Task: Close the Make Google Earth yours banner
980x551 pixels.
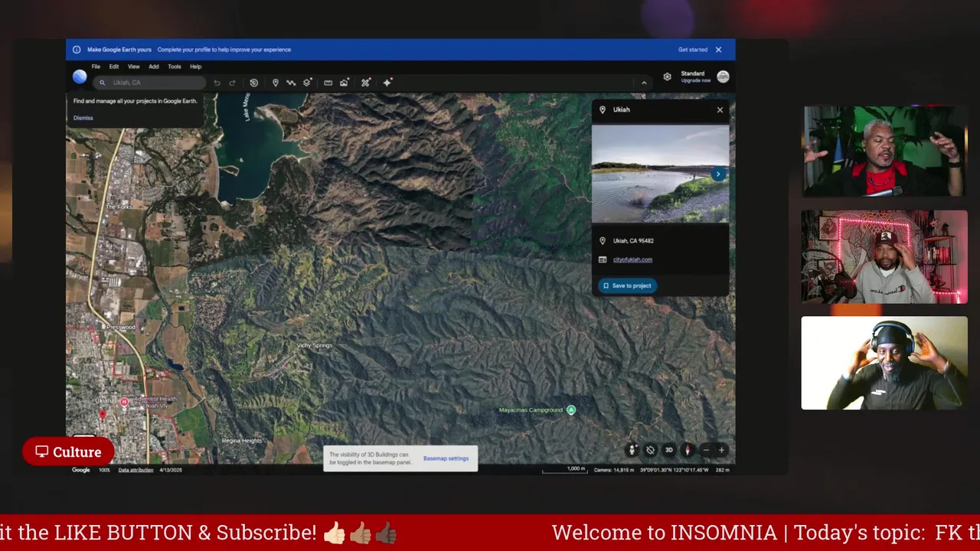Action: click(x=718, y=50)
